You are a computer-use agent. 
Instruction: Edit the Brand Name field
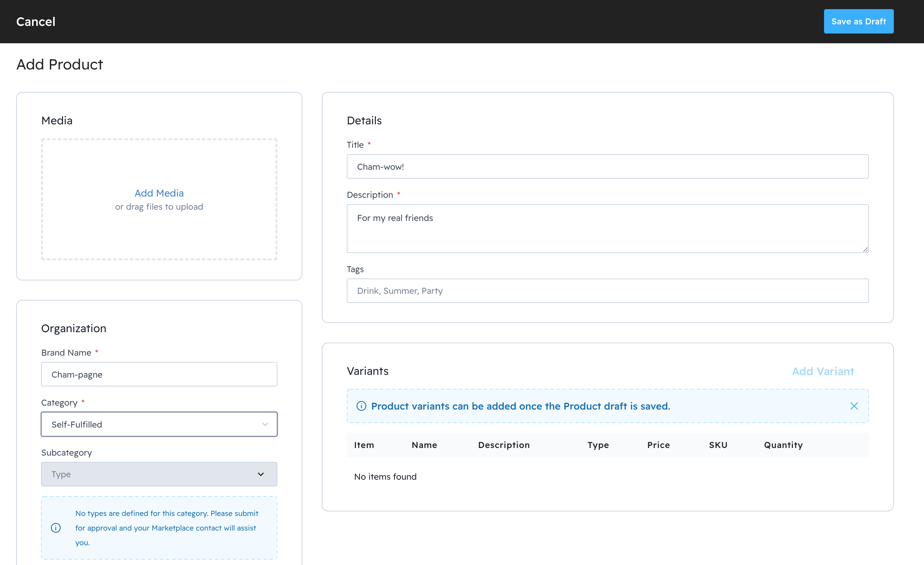click(159, 374)
